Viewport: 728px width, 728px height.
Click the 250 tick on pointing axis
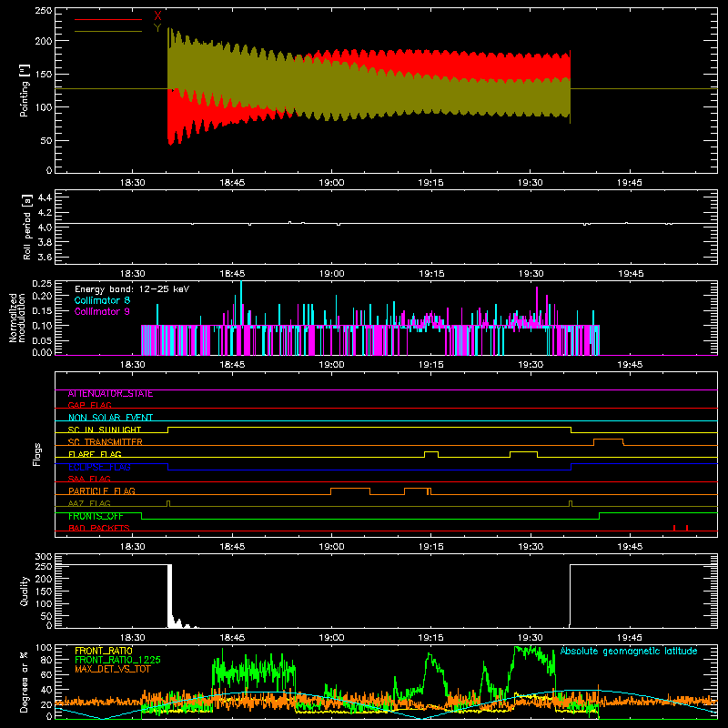pyautogui.click(x=43, y=11)
